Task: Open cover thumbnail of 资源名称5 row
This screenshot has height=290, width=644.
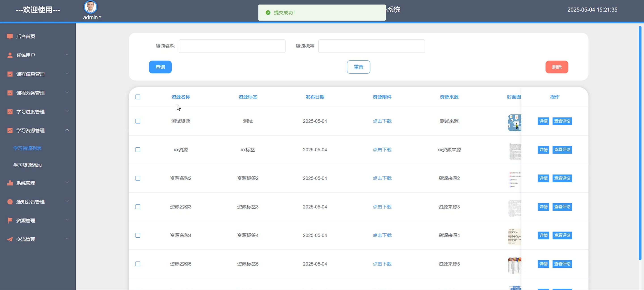Action: click(x=514, y=265)
